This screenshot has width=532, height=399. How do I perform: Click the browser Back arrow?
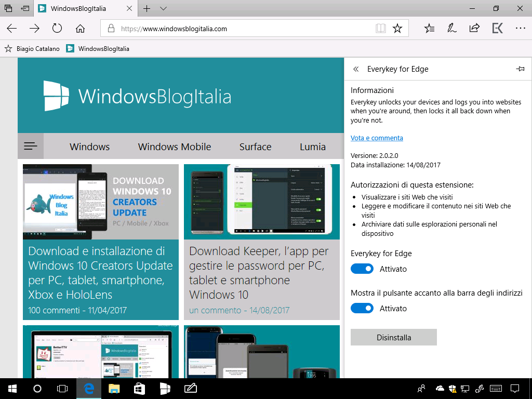click(x=12, y=29)
